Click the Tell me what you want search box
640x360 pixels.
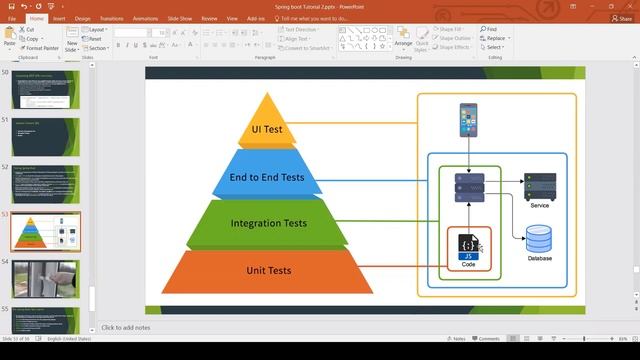click(311, 18)
